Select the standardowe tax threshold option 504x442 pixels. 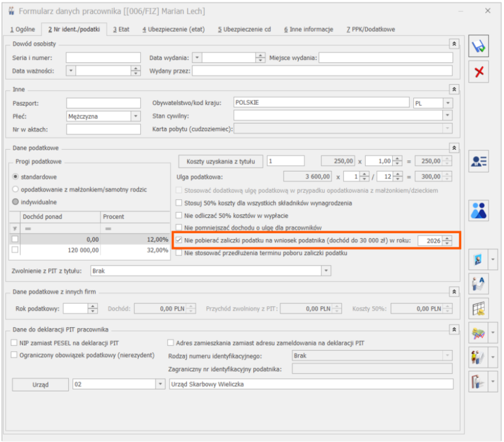coord(15,177)
